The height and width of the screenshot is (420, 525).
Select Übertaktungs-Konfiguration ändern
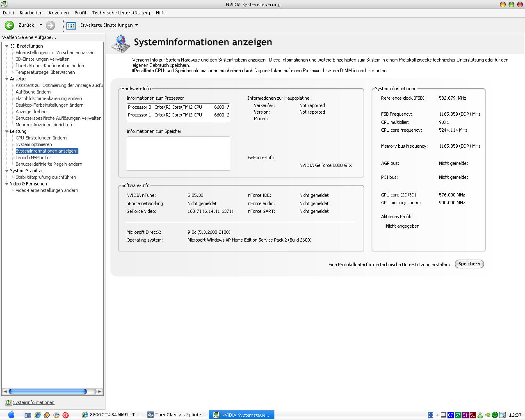point(50,66)
